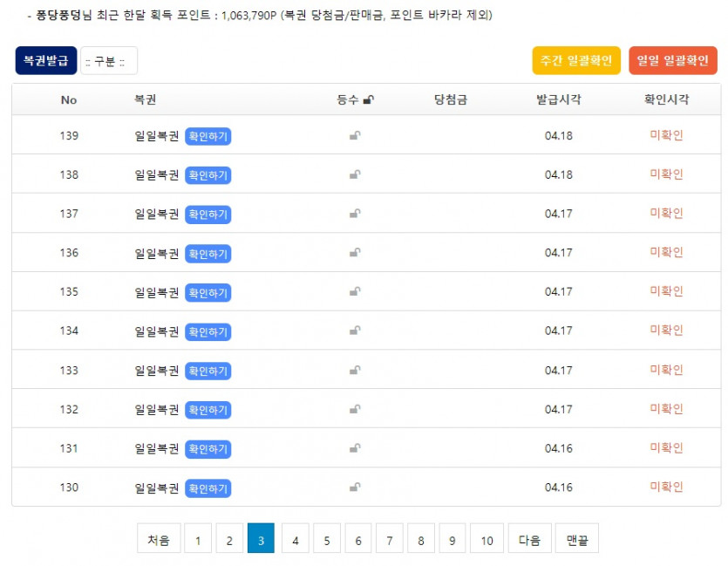Click the 복권 column header

146,99
